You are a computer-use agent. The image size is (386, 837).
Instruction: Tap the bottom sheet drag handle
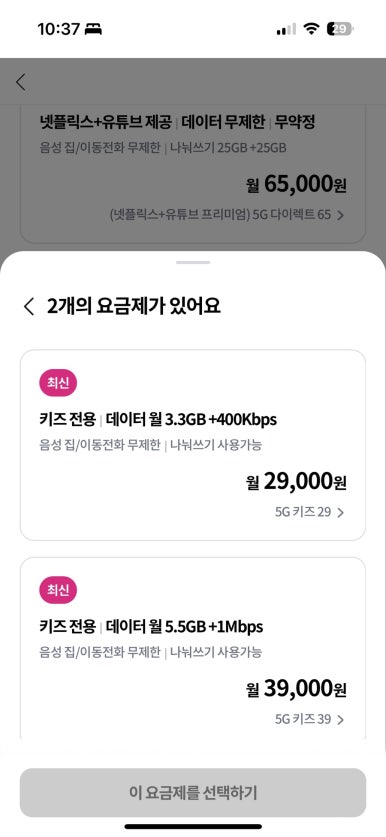tap(193, 262)
